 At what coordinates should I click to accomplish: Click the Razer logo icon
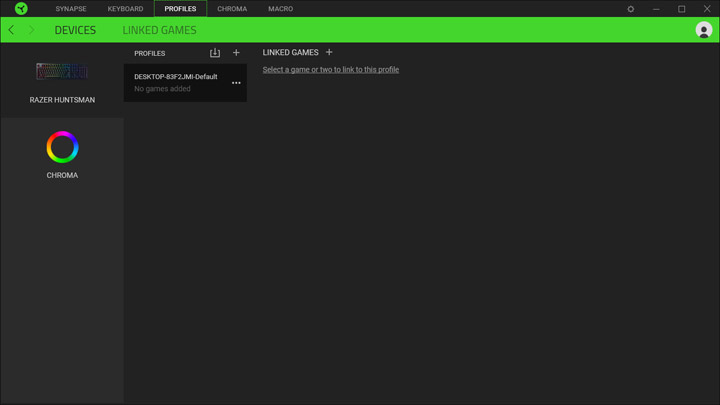coord(21,8)
